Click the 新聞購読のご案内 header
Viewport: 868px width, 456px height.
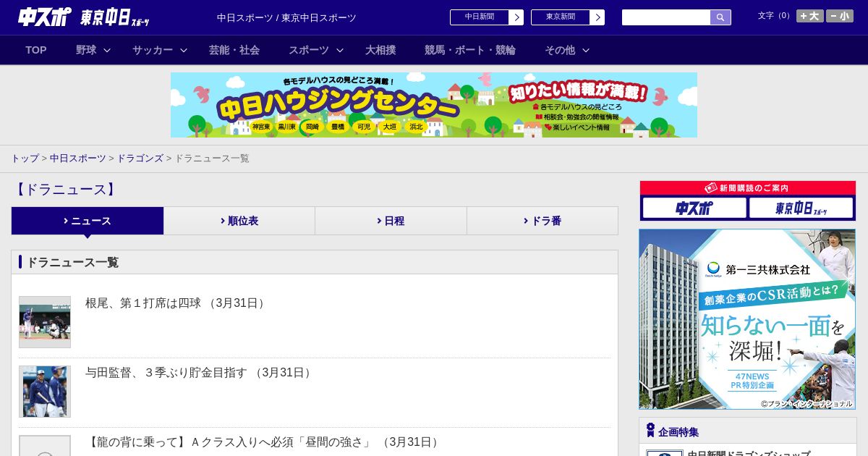[x=748, y=187]
